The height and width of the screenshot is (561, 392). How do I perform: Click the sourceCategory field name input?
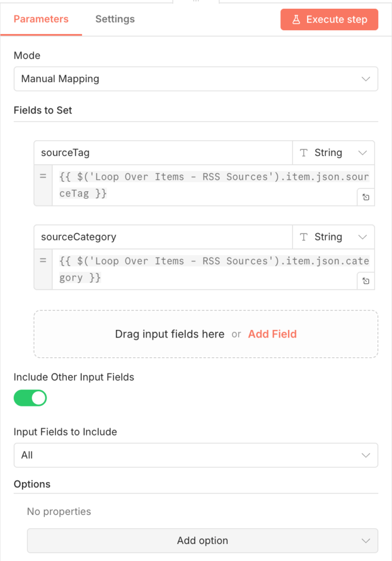pos(163,237)
